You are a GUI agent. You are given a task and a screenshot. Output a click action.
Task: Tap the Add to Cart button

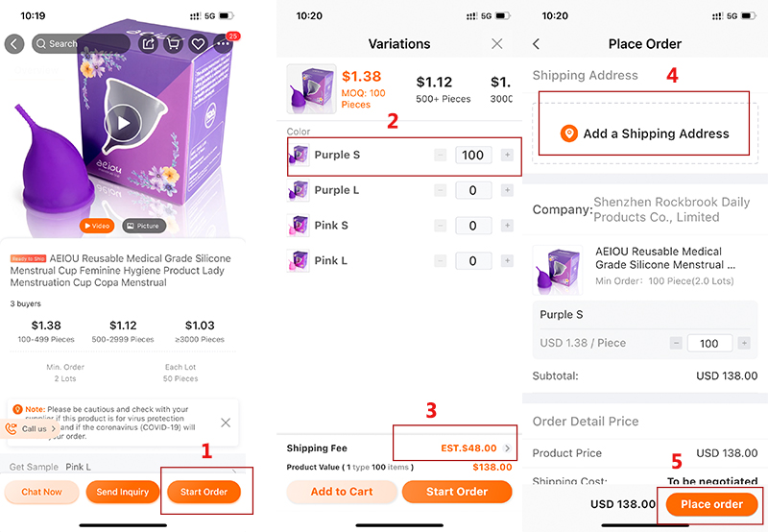point(342,492)
